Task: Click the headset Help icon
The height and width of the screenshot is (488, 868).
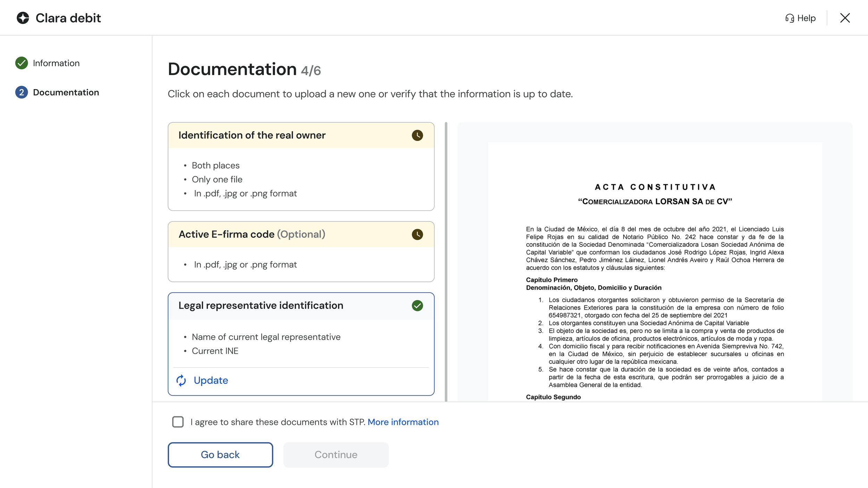Action: pyautogui.click(x=789, y=18)
